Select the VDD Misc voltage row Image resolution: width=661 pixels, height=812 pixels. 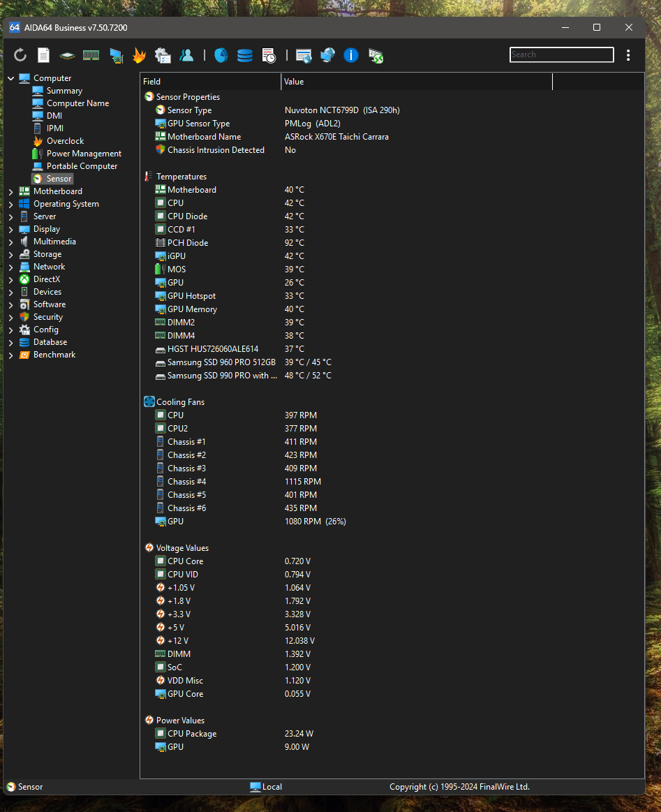point(392,681)
